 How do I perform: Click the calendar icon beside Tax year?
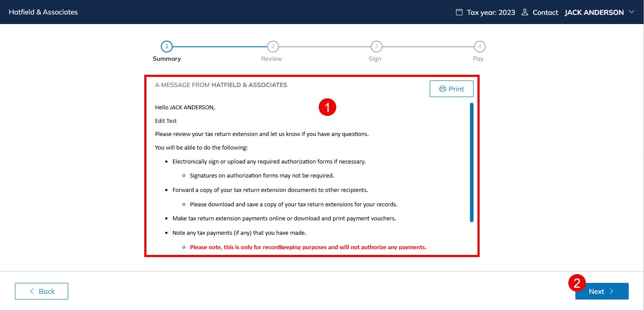click(459, 12)
